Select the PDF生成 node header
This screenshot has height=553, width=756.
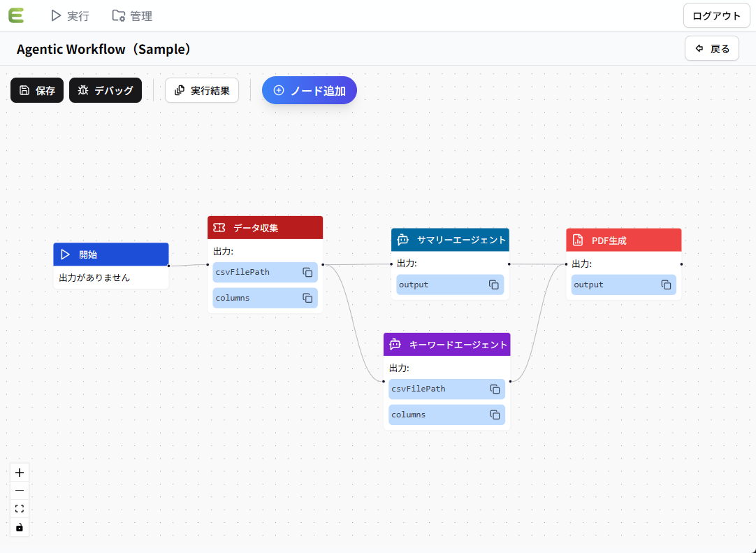pyautogui.click(x=623, y=240)
